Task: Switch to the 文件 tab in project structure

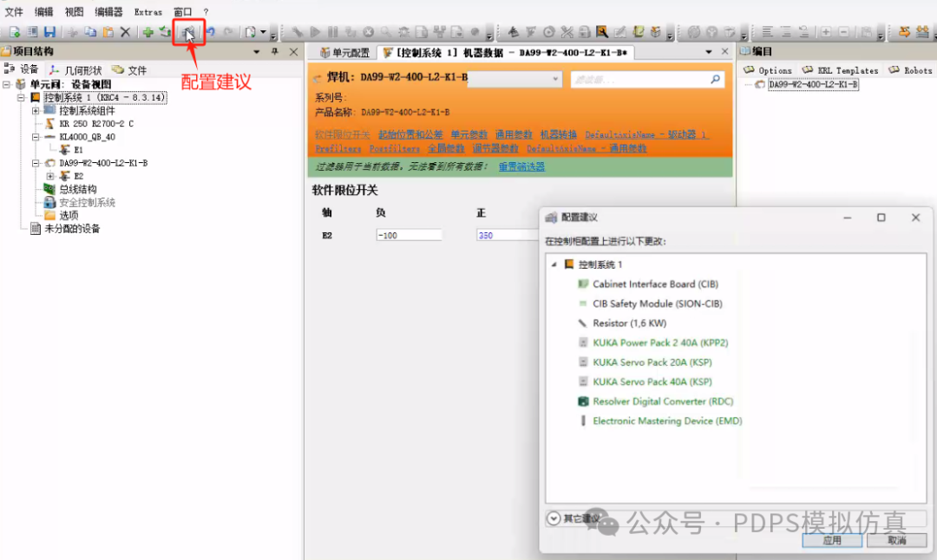Action: [129, 70]
